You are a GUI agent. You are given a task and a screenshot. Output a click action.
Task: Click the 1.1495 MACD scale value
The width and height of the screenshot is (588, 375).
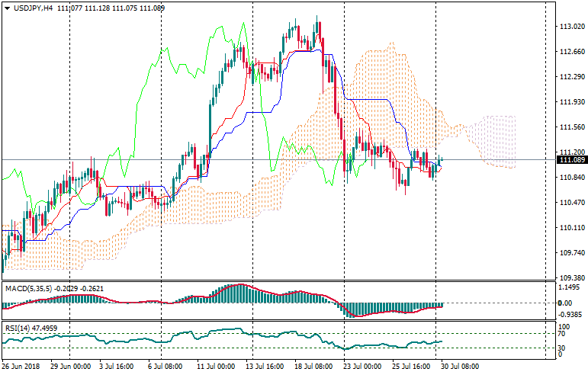570,287
